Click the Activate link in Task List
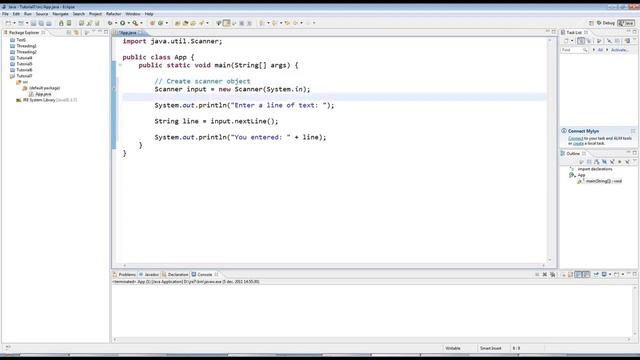This screenshot has height=360, width=640. pos(619,50)
